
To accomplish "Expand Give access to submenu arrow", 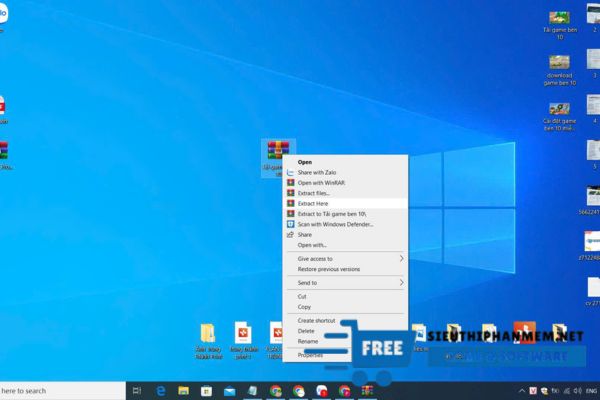I will [x=402, y=258].
